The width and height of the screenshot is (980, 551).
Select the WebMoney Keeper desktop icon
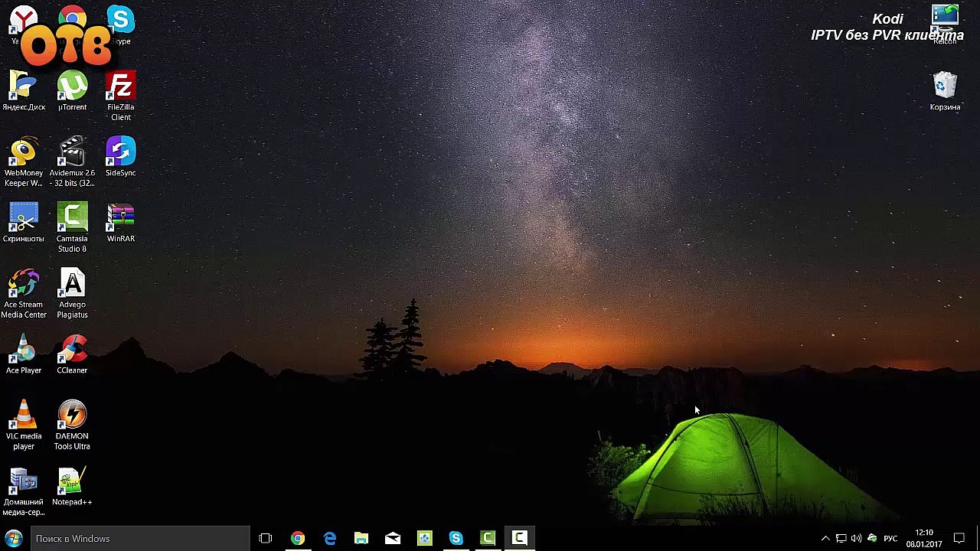coord(24,162)
